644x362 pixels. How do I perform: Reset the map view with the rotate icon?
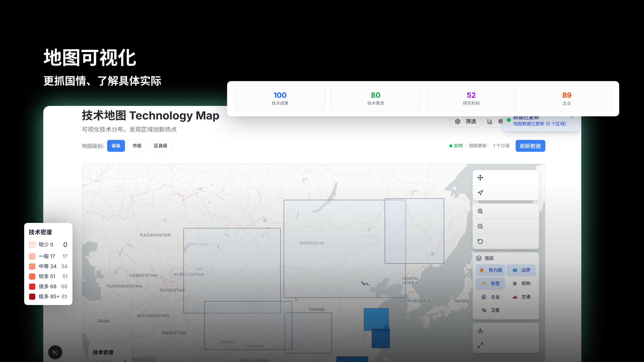(x=480, y=241)
